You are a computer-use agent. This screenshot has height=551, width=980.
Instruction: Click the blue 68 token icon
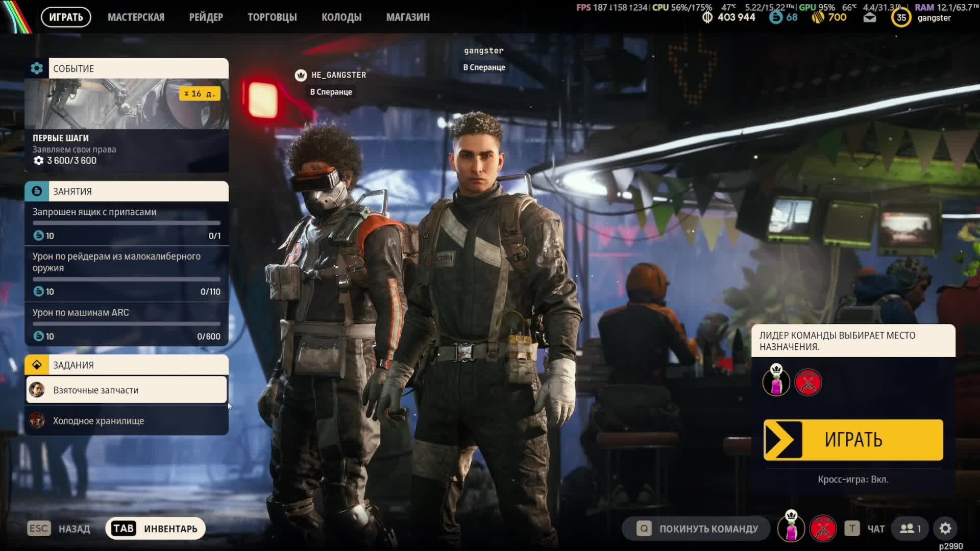click(775, 17)
